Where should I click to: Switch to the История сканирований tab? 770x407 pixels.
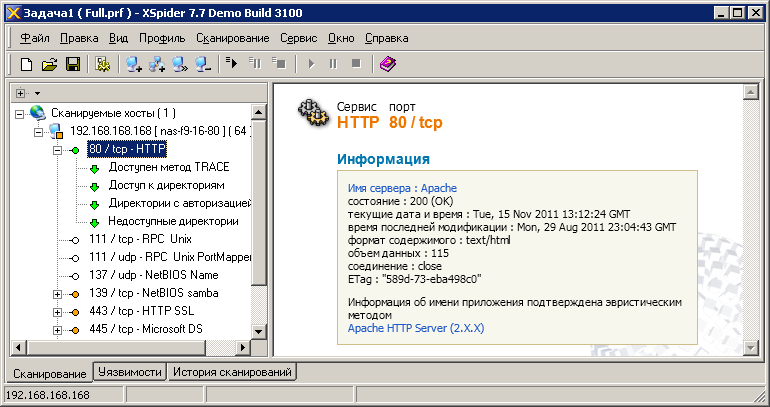point(232,372)
